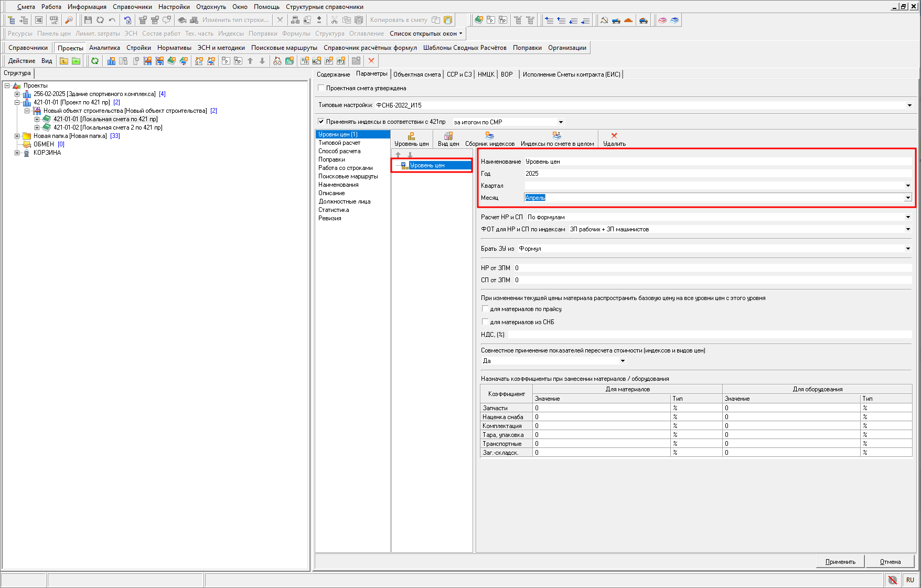Click the green refresh arrows icon

[95, 61]
